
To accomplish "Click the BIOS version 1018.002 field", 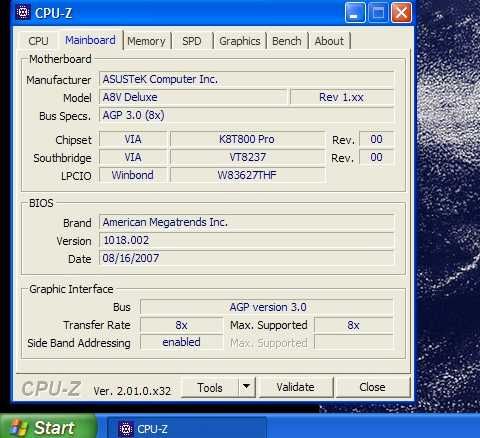I will [246, 240].
